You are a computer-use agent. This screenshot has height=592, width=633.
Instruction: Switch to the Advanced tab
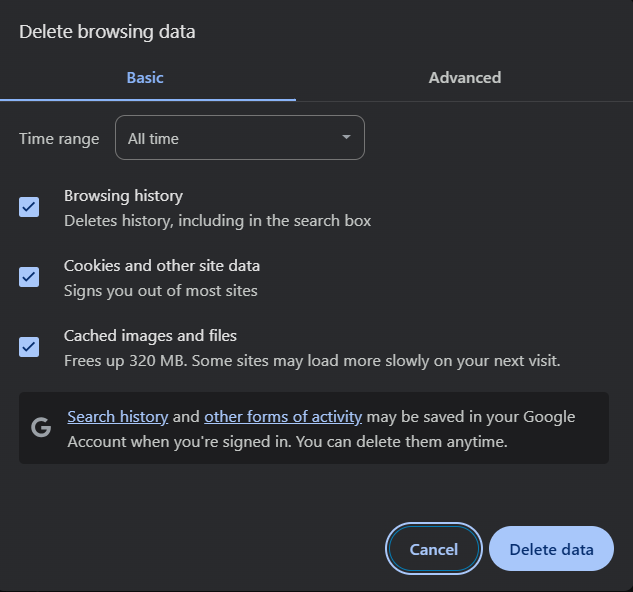(465, 78)
